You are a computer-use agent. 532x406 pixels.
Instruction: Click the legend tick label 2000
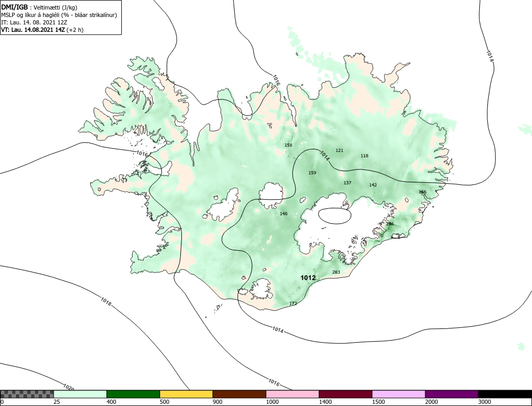click(431, 402)
